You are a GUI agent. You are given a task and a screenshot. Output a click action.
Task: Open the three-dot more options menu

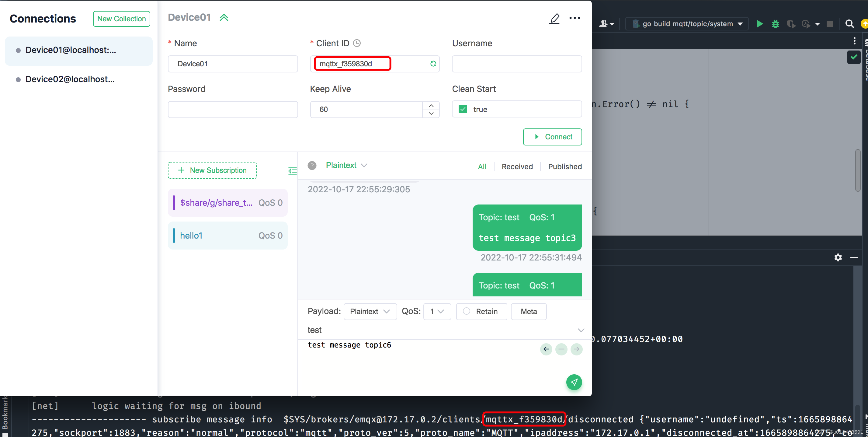[575, 18]
